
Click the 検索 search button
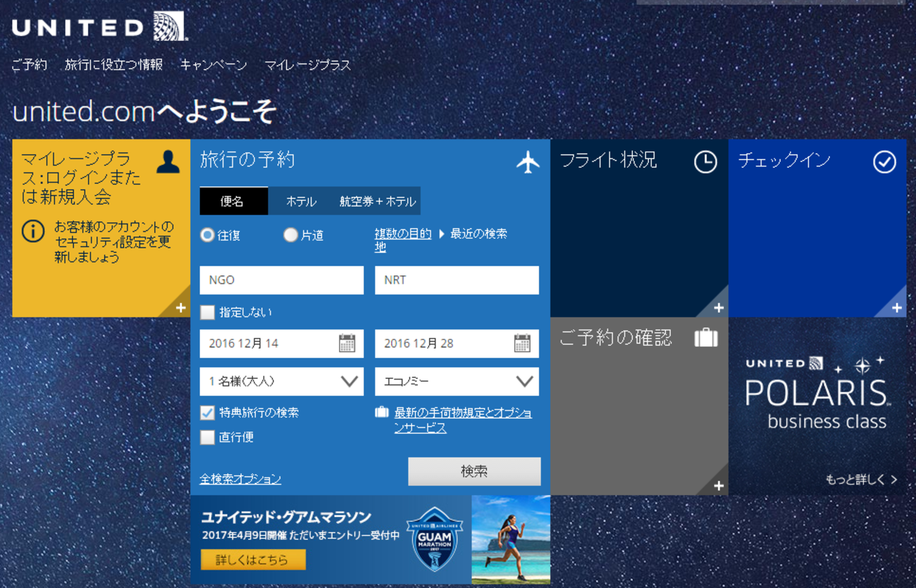click(474, 472)
